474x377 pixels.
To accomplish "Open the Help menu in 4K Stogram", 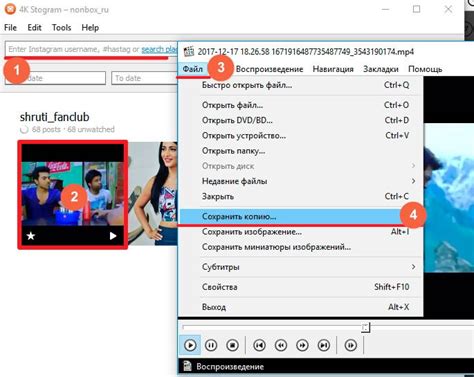I will [x=90, y=28].
